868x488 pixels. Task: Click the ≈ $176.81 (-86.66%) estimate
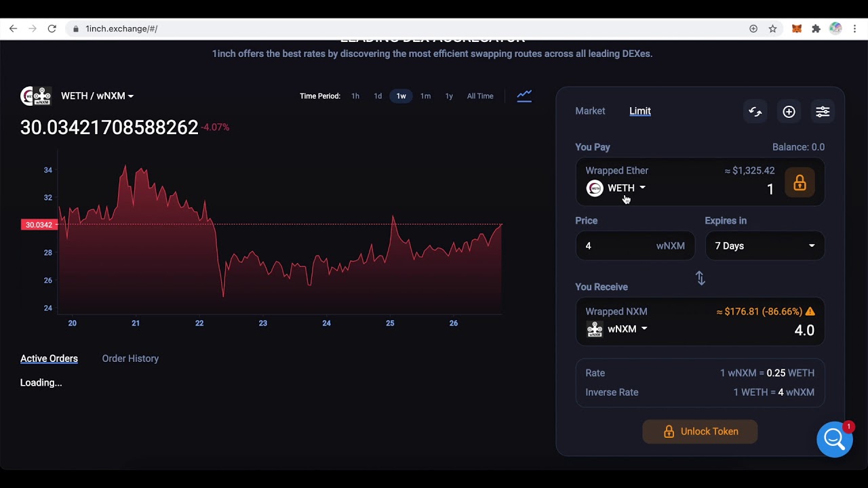759,312
